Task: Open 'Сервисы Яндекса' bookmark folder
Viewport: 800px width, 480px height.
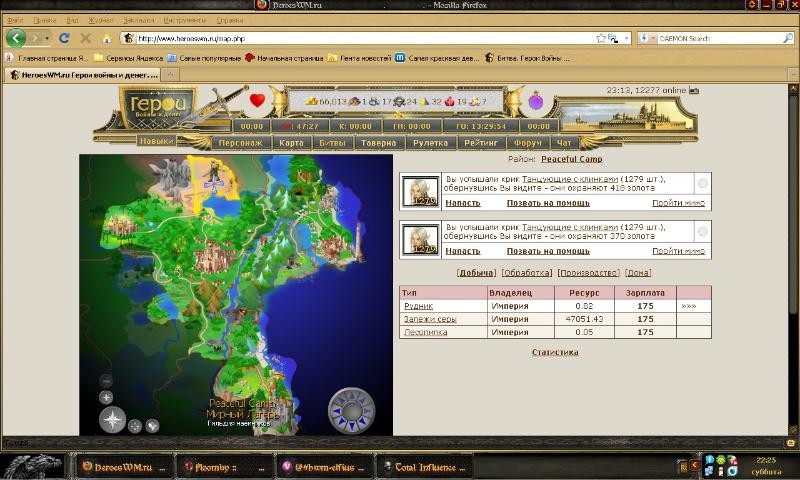Action: coord(129,58)
